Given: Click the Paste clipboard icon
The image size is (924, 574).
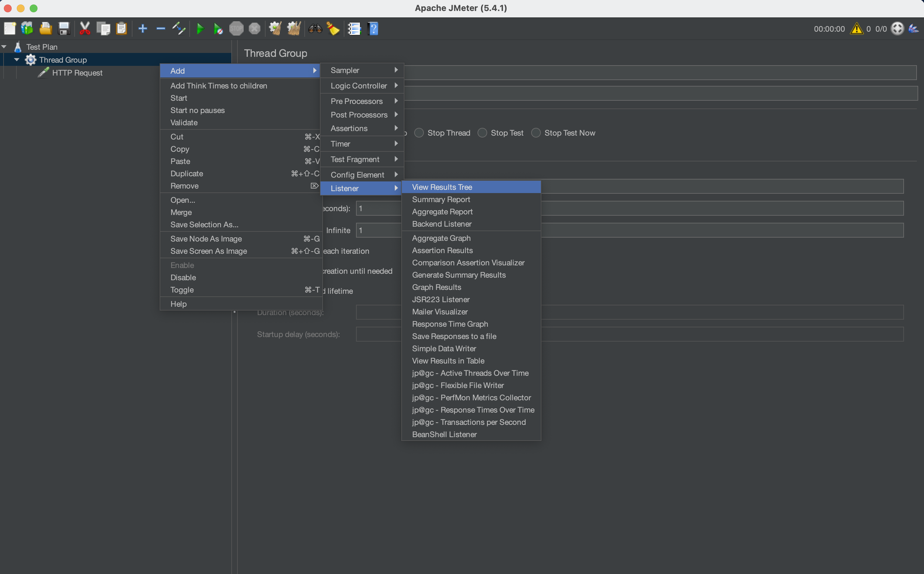Looking at the screenshot, I should pyautogui.click(x=121, y=28).
